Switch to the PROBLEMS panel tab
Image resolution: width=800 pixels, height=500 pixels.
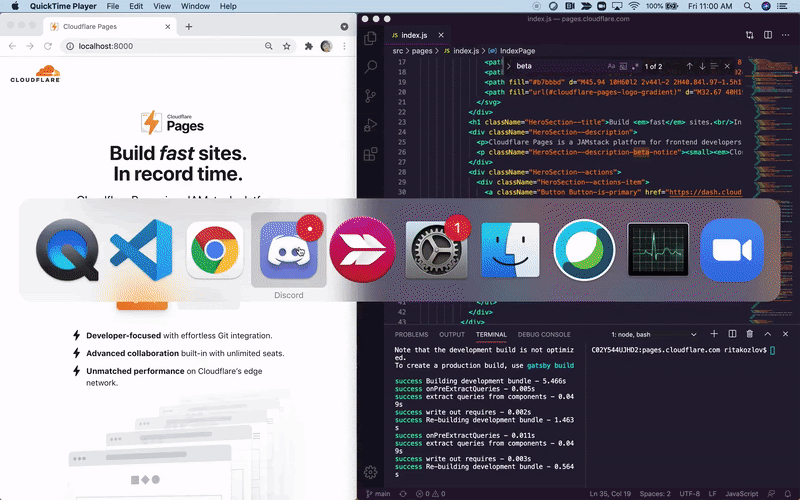pos(411,335)
